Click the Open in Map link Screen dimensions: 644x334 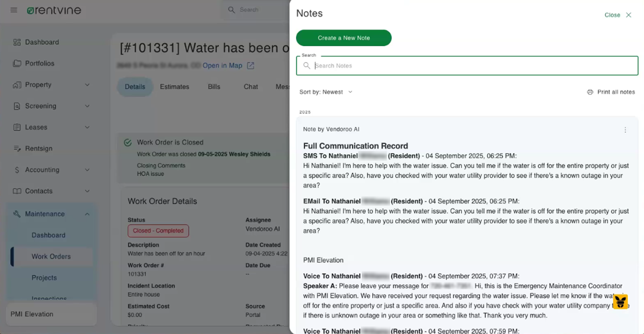[222, 66]
